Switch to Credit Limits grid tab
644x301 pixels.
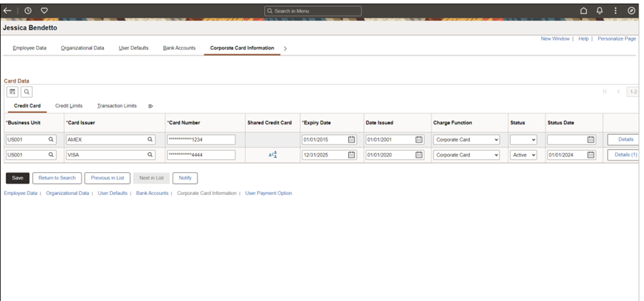coord(69,106)
